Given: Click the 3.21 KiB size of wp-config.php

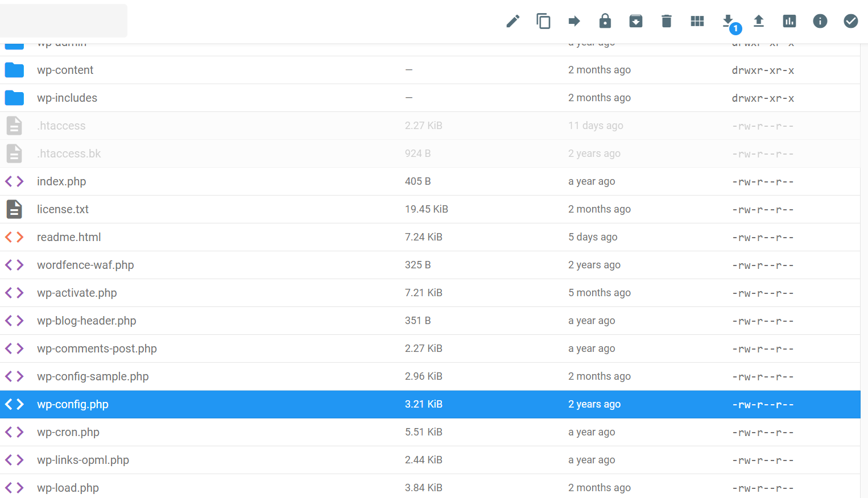Looking at the screenshot, I should 424,404.
